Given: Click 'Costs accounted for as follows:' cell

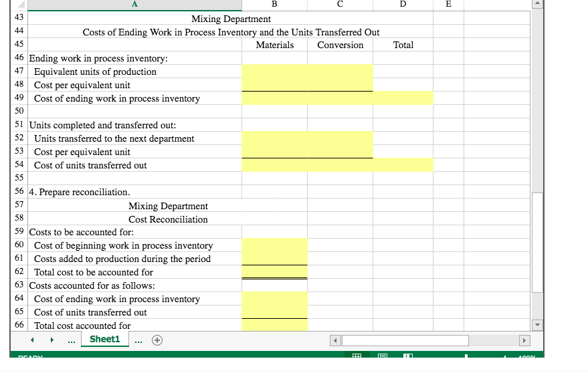Looking at the screenshot, I should (x=134, y=285).
